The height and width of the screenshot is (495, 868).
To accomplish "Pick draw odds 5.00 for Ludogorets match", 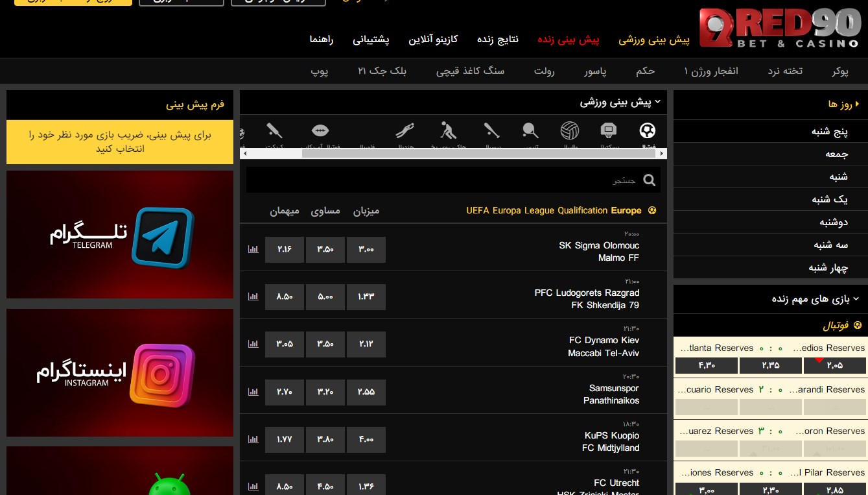I will point(325,297).
